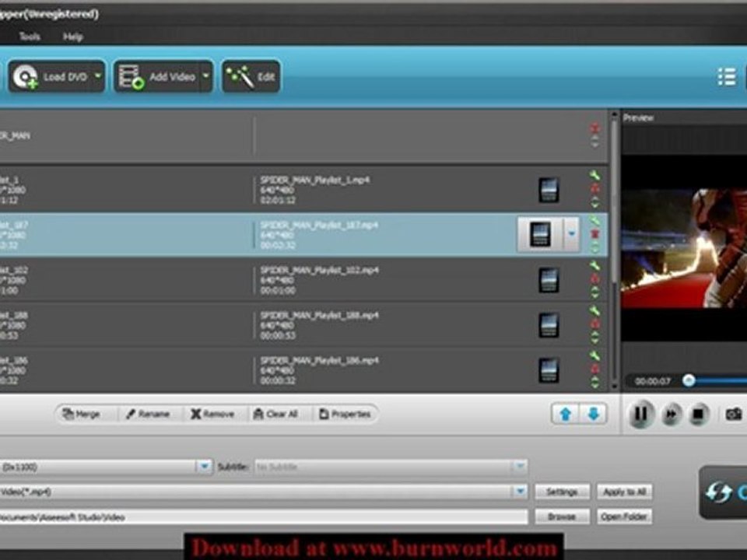Screen dimensions: 747x560
Task: Click reorder arrows on Playlist_102 row
Action: coord(595,292)
